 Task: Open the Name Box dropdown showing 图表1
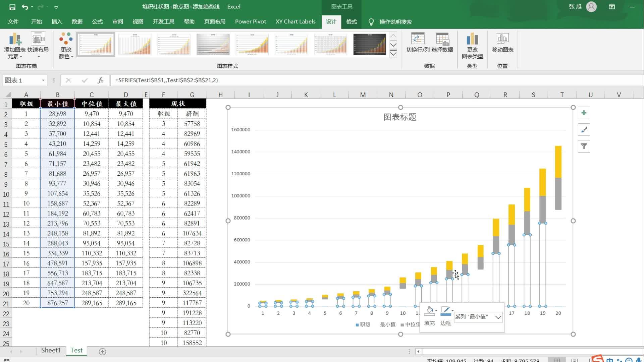pos(43,80)
